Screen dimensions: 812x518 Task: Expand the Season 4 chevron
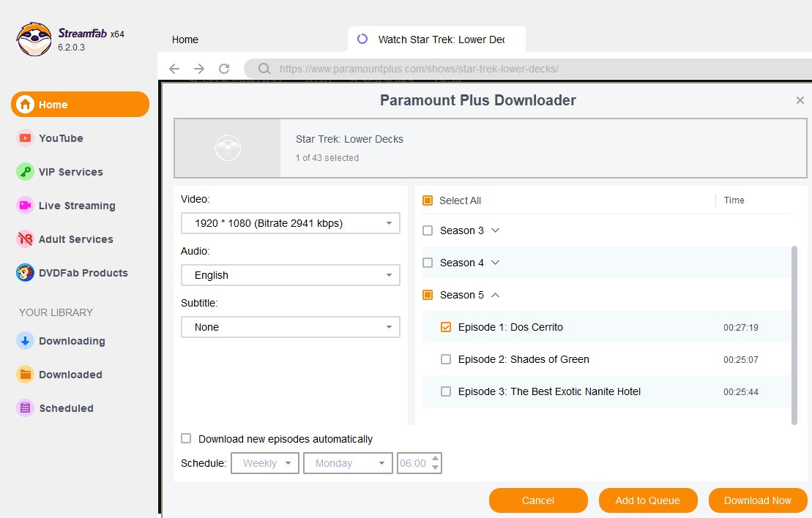[x=496, y=263]
